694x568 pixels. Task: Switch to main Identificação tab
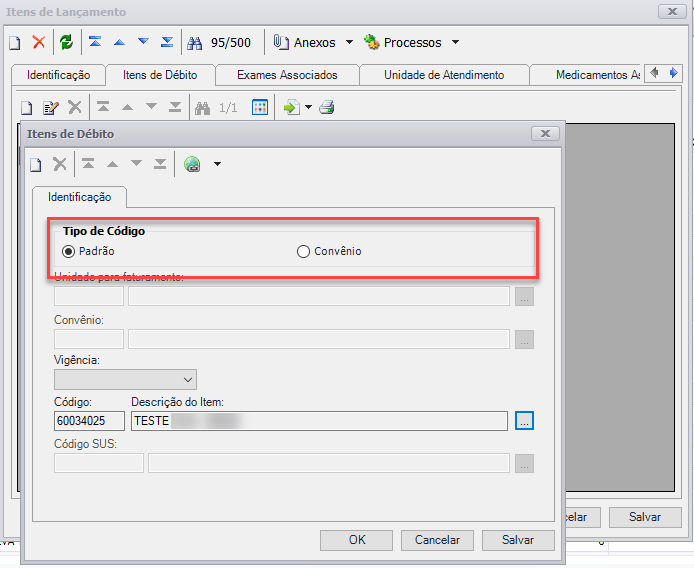(58, 75)
